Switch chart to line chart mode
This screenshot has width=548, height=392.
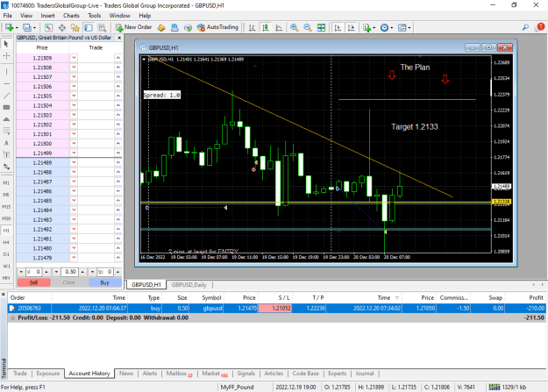[x=279, y=27]
